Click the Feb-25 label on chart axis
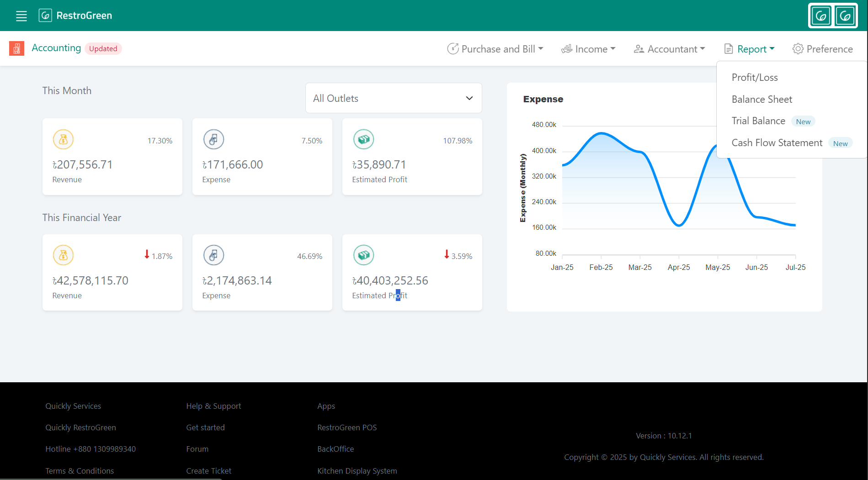 tap(601, 267)
